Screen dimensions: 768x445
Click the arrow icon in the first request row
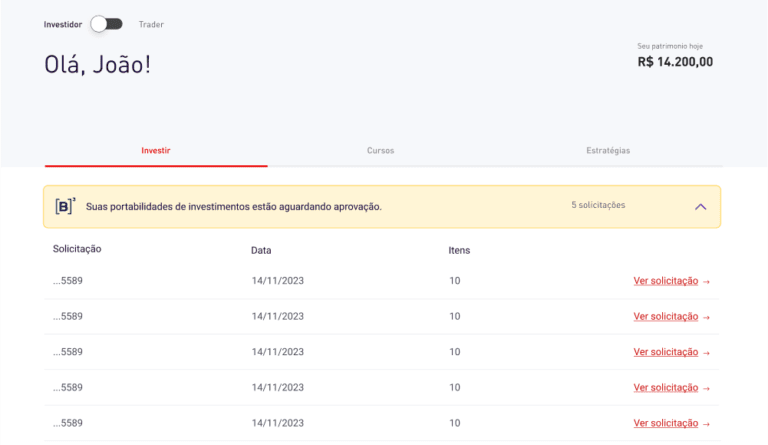(707, 281)
